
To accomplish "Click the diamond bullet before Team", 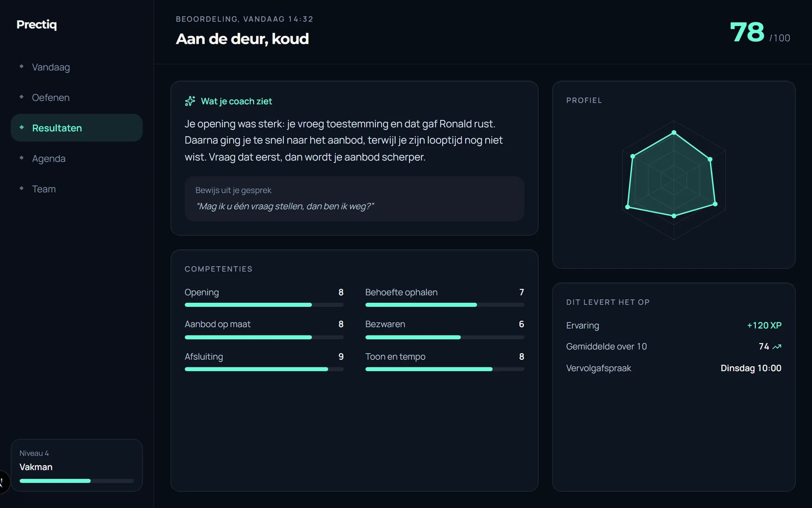I will [x=22, y=188].
